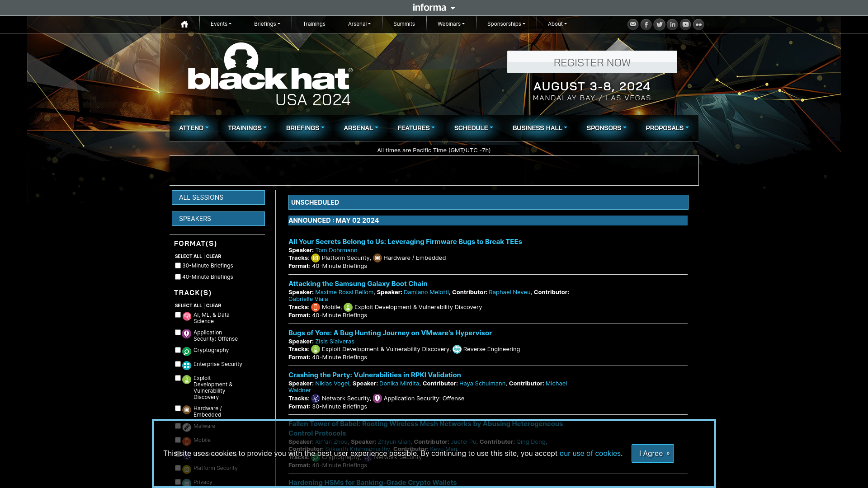Viewport: 868px width, 488px height.
Task: Check the Application Security: Offense track
Action: (x=178, y=333)
